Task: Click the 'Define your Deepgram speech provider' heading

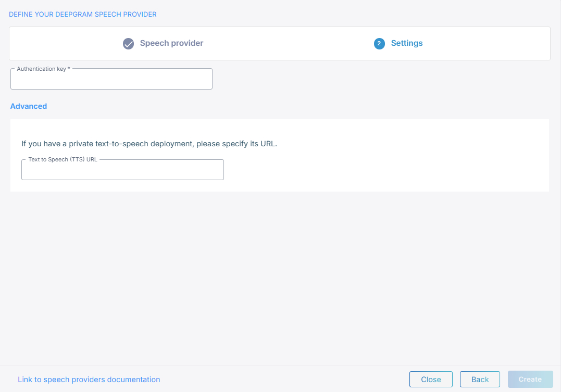Action: point(83,14)
